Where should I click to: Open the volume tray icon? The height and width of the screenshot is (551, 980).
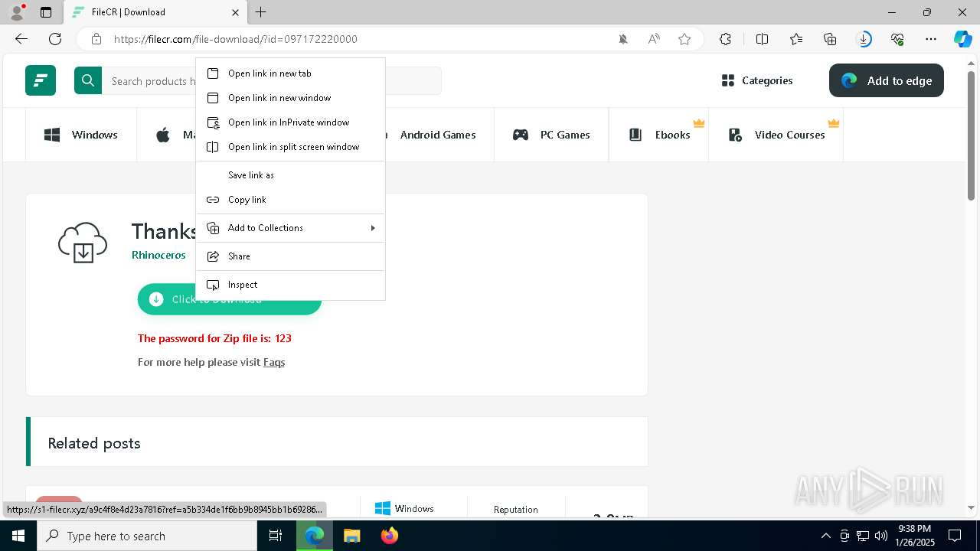pos(880,536)
